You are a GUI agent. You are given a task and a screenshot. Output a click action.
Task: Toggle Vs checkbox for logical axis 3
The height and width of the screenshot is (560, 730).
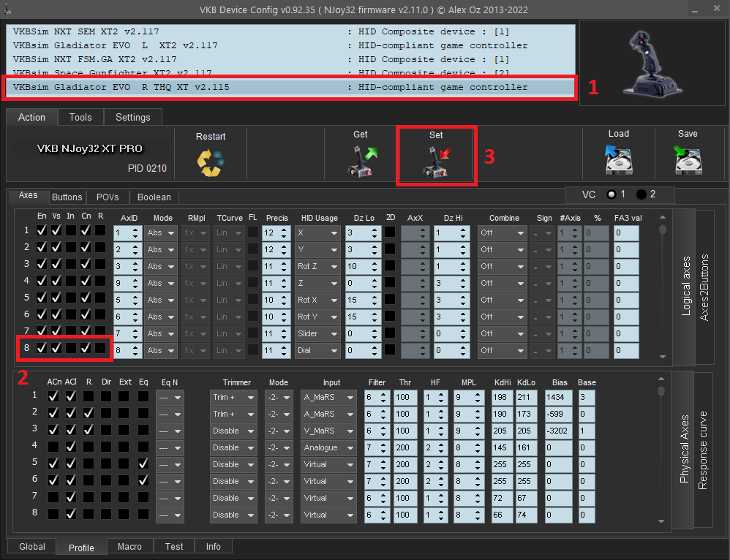56,264
